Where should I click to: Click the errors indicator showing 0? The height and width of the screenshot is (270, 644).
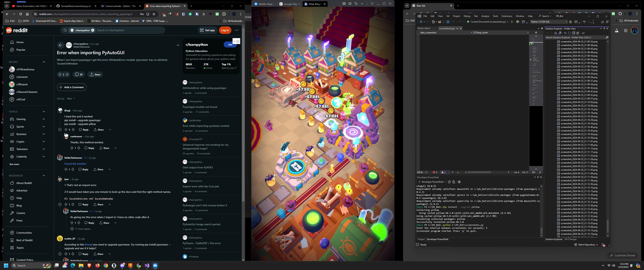point(435,172)
